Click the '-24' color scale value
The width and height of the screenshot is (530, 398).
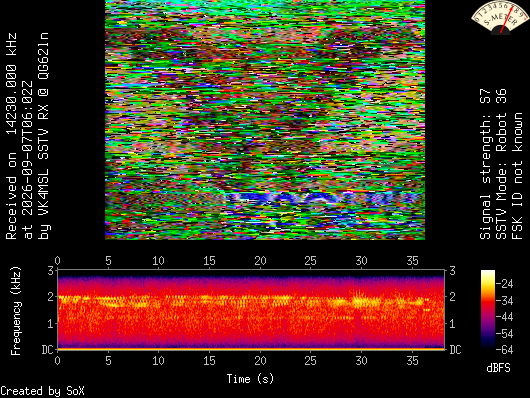click(505, 284)
